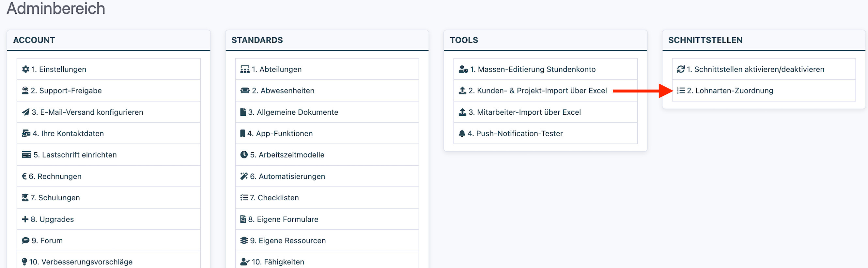Visit 9. Forum

(108, 240)
